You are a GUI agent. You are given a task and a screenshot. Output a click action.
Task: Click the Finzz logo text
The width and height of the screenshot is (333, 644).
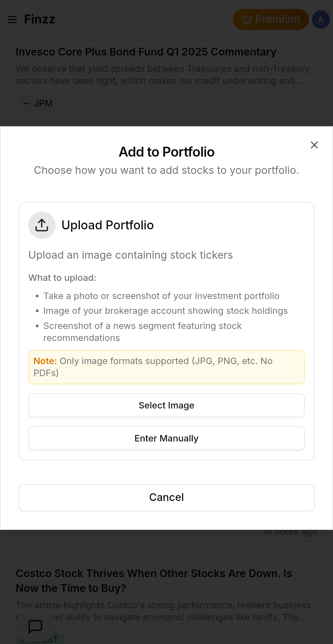tap(40, 19)
